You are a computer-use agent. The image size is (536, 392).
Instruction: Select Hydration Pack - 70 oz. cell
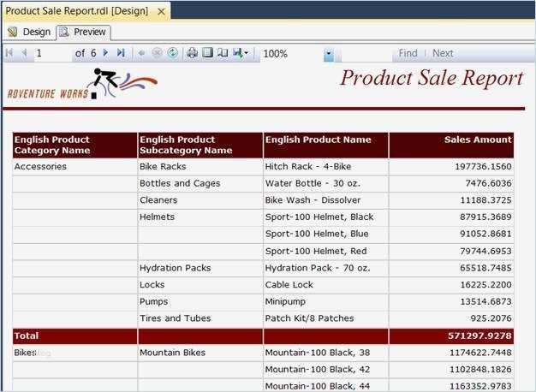point(325,268)
